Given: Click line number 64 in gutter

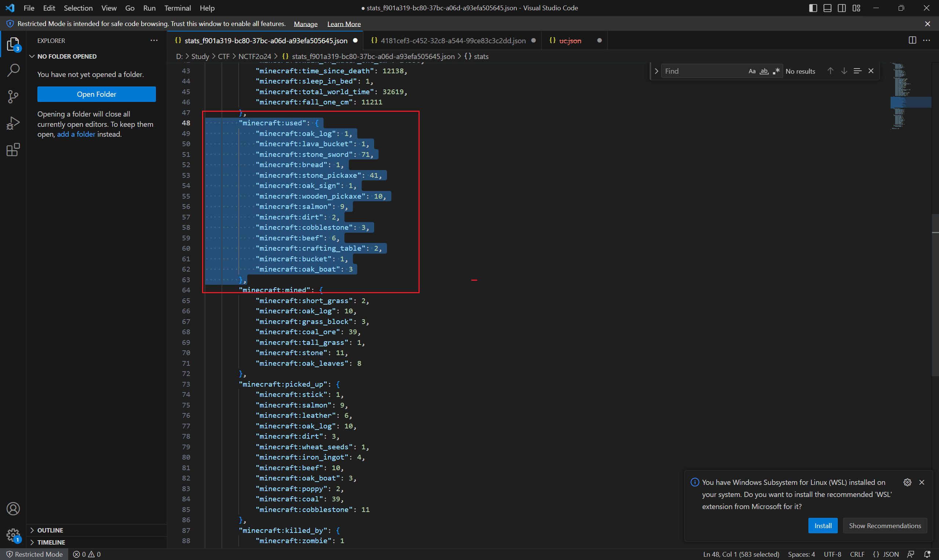Looking at the screenshot, I should [x=186, y=290].
